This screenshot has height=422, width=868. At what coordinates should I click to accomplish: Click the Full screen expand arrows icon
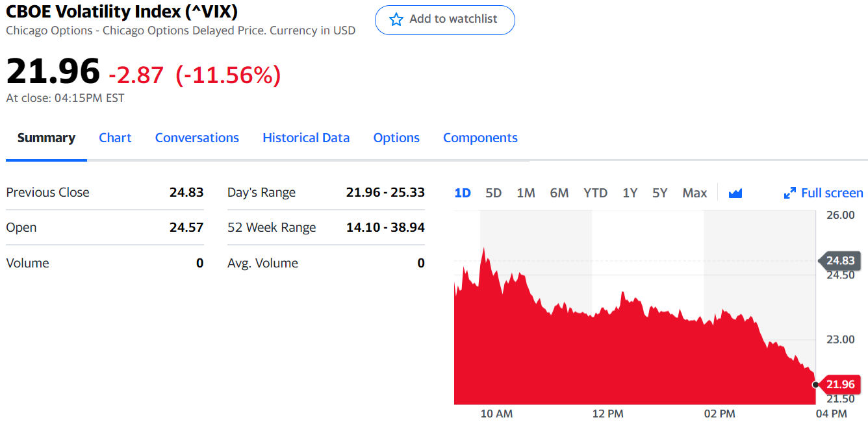(x=790, y=193)
